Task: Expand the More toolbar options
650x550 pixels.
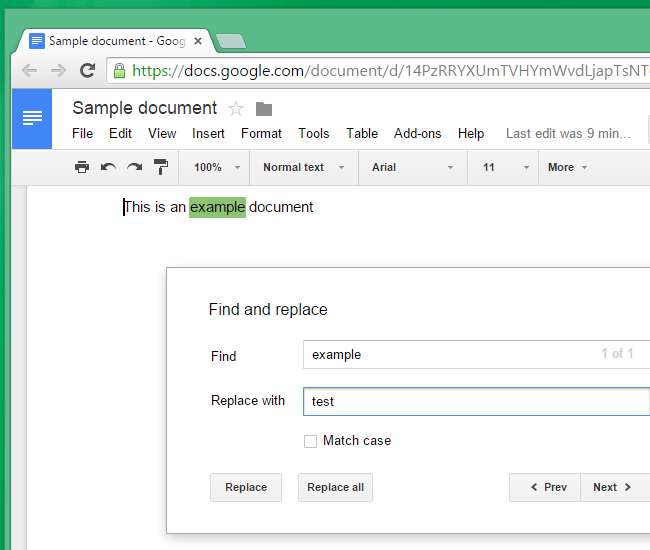Action: pos(567,167)
